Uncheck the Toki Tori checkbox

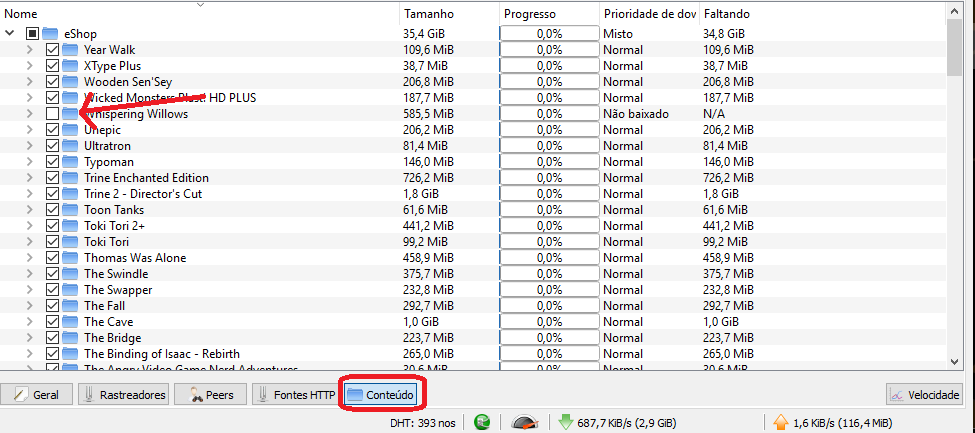pyautogui.click(x=52, y=241)
